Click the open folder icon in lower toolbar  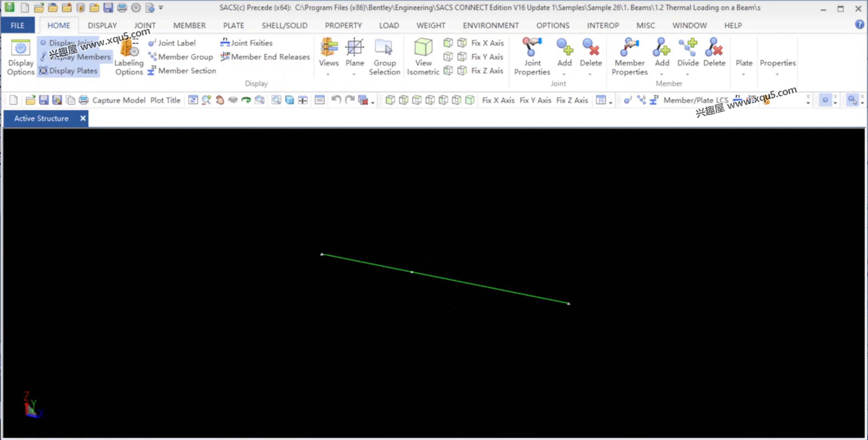[x=30, y=100]
